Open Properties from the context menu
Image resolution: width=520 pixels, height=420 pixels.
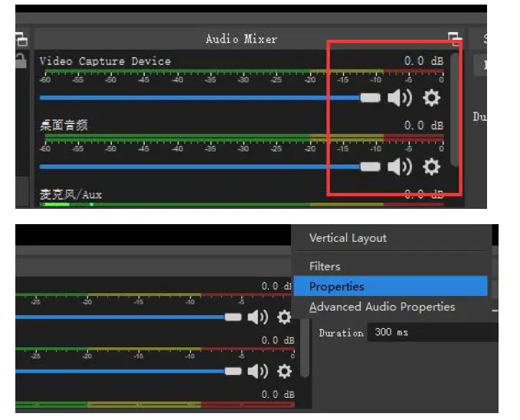pos(337,287)
